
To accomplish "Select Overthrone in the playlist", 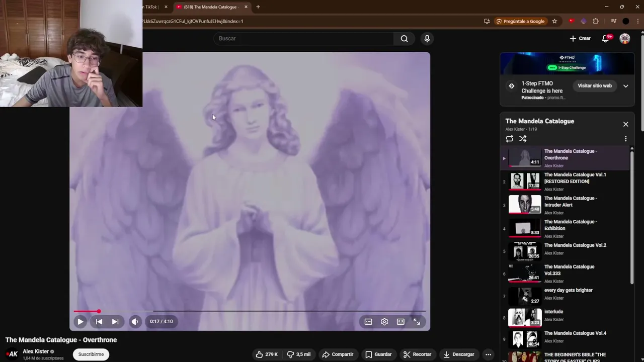I will [x=566, y=158].
